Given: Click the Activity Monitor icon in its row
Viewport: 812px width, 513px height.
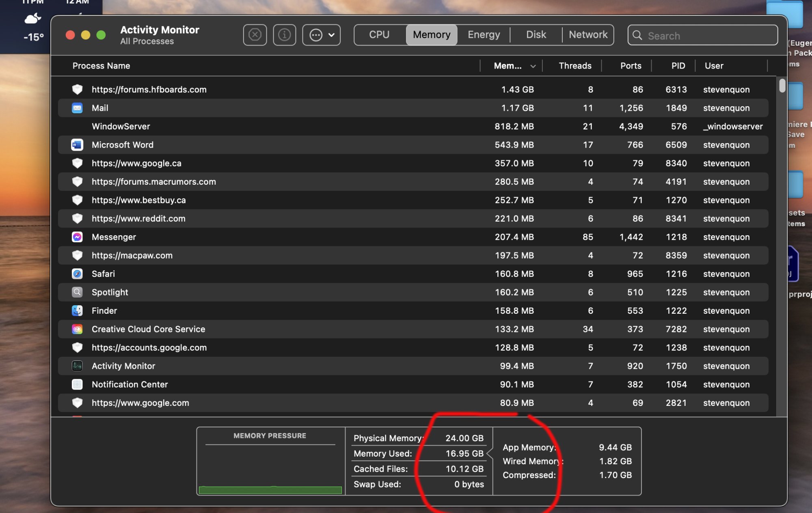Looking at the screenshot, I should 77,366.
